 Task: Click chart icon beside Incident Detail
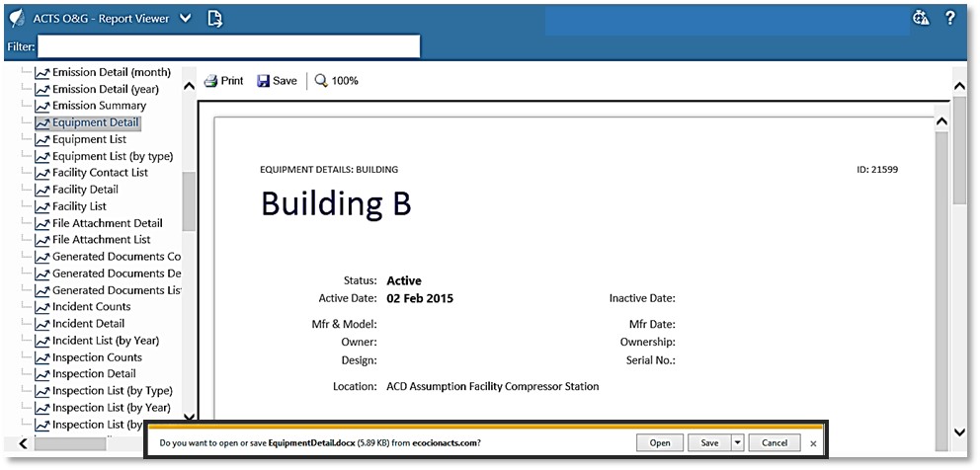point(41,324)
